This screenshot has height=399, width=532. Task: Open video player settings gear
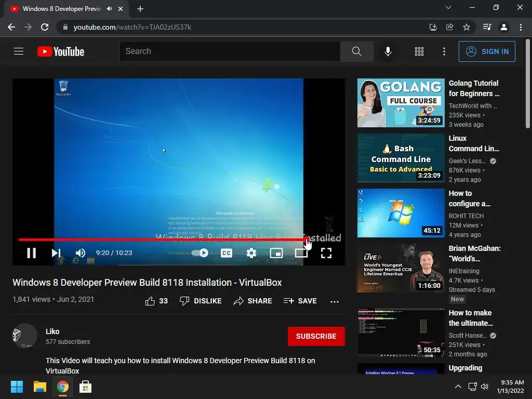pos(251,253)
